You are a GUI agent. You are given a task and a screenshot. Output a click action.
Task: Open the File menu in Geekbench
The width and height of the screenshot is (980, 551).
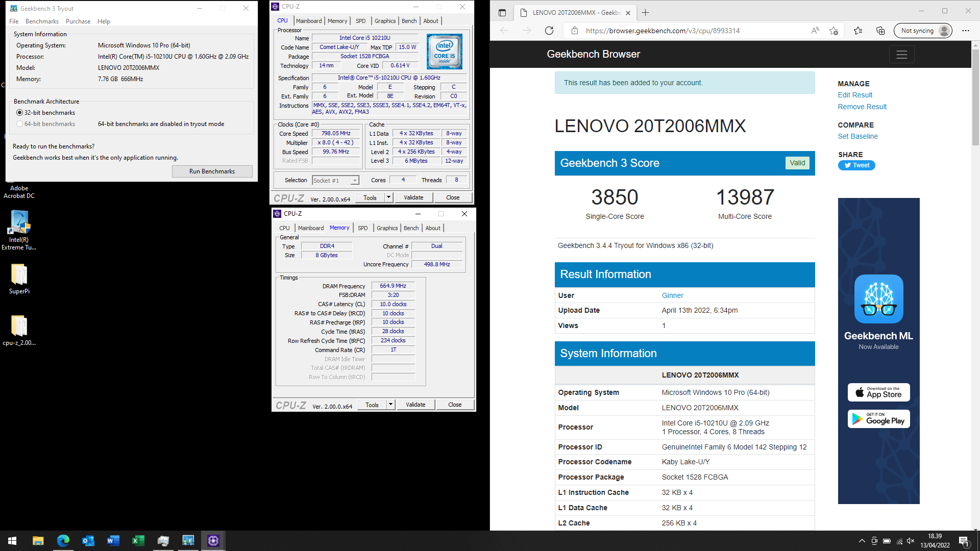pyautogui.click(x=14, y=21)
